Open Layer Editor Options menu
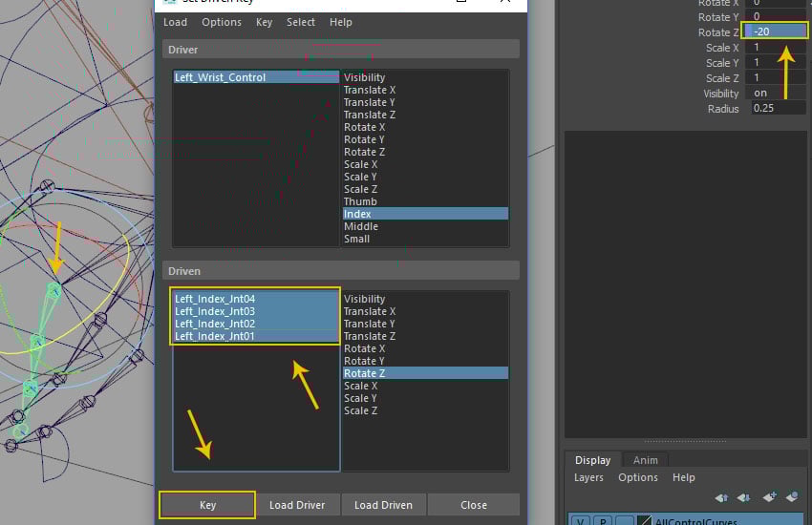This screenshot has width=812, height=525. click(x=638, y=477)
